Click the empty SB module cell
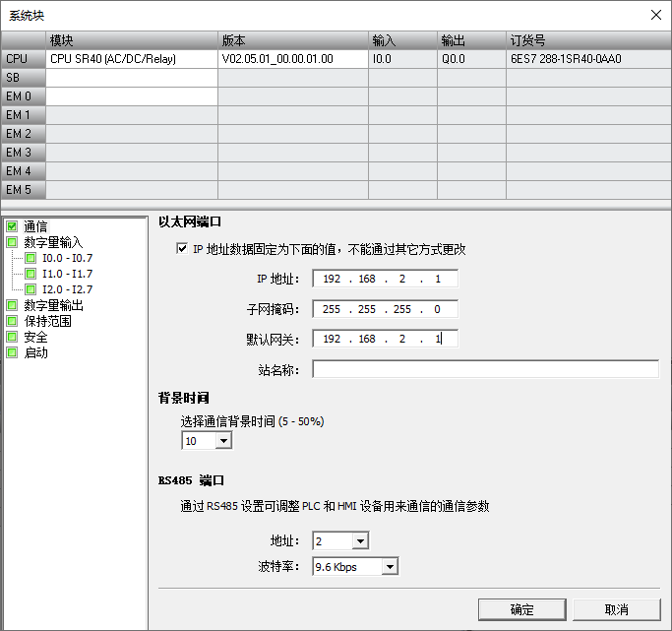The image size is (672, 631). pos(132,78)
